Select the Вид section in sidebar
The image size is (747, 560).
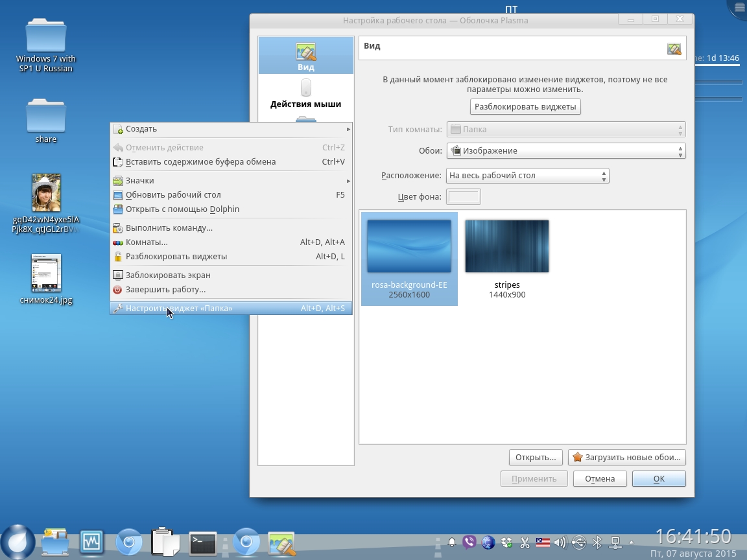(306, 56)
